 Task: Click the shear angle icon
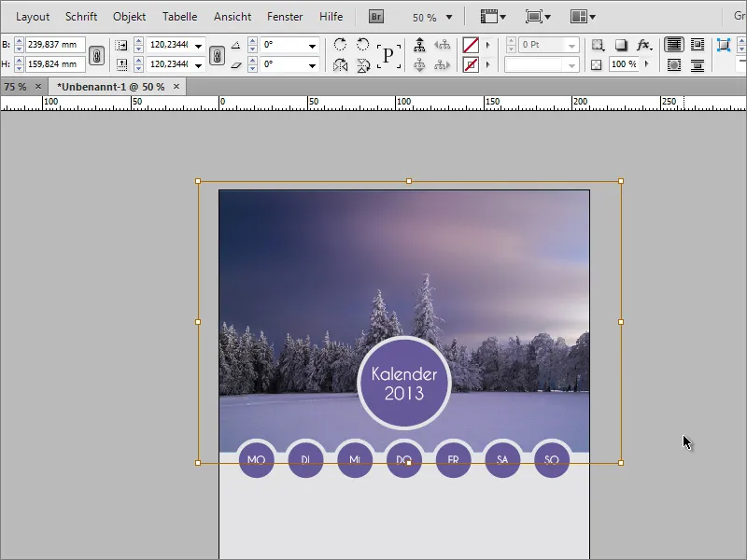pyautogui.click(x=236, y=64)
